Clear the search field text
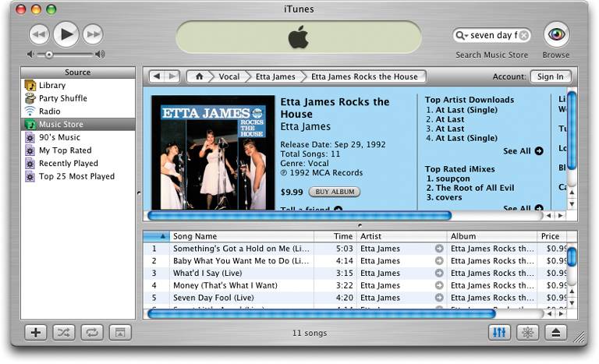This screenshot has width=599, height=364. pyautogui.click(x=524, y=35)
